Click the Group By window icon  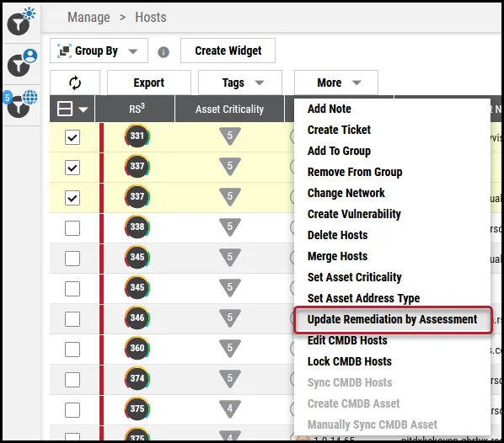(x=64, y=51)
